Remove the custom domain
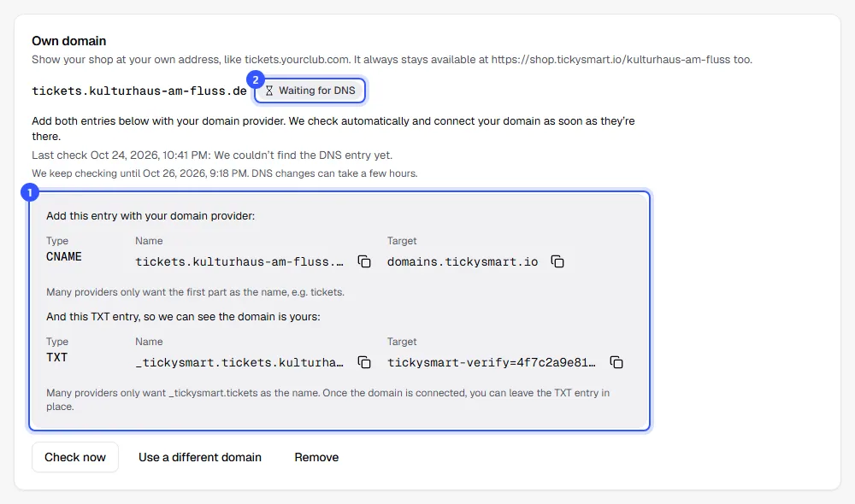This screenshot has height=504, width=855. (316, 457)
